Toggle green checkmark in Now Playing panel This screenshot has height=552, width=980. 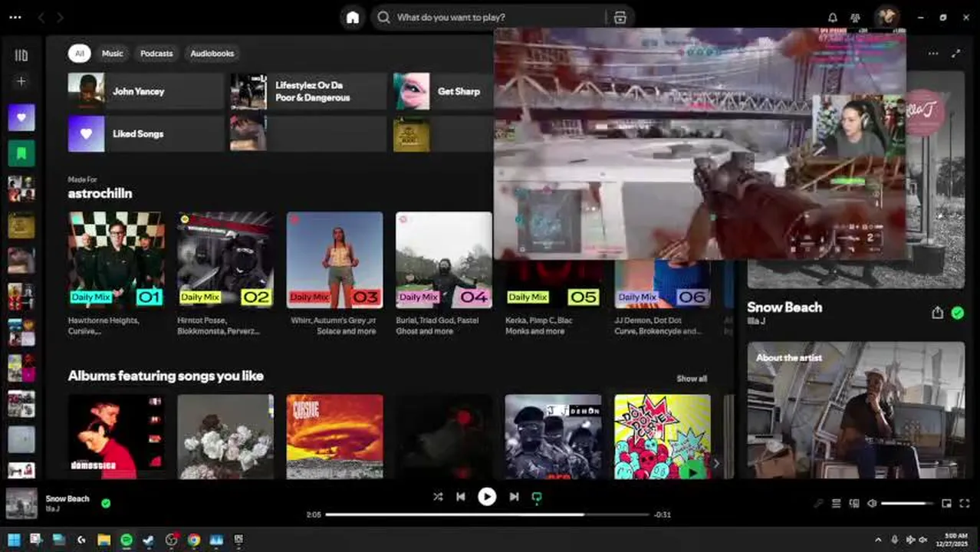tap(957, 313)
